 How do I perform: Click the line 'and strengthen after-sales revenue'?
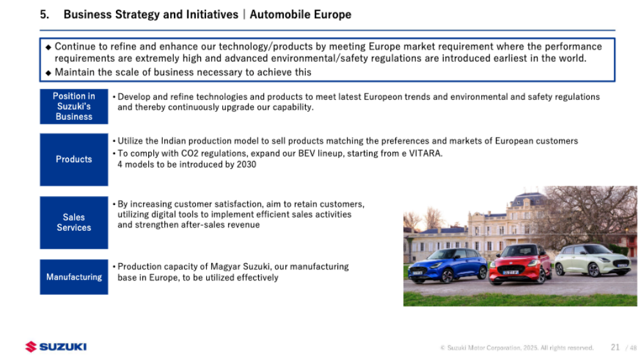click(189, 225)
